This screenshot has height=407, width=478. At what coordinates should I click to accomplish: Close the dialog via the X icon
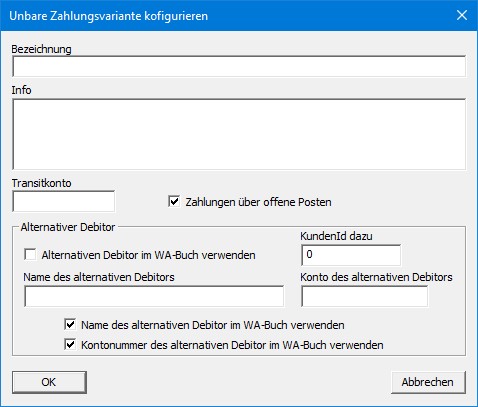click(462, 15)
